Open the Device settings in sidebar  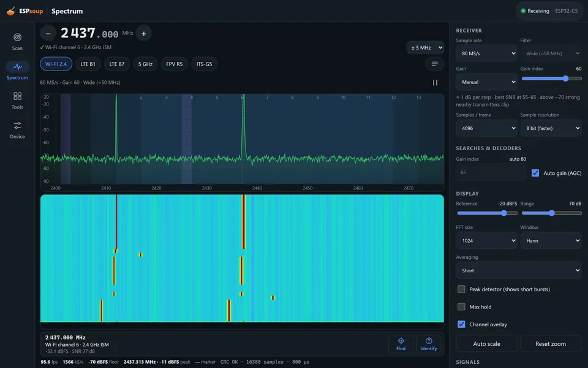point(17,130)
